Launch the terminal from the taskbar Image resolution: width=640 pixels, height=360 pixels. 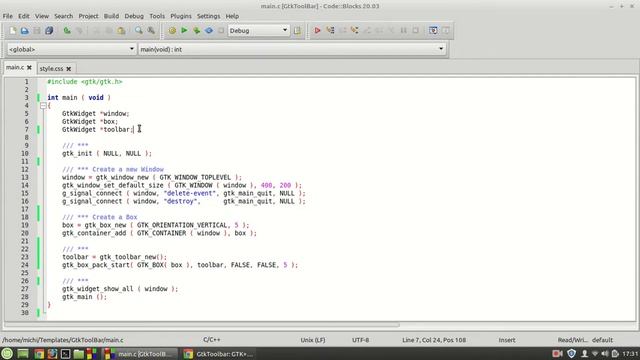pyautogui.click(x=65, y=354)
